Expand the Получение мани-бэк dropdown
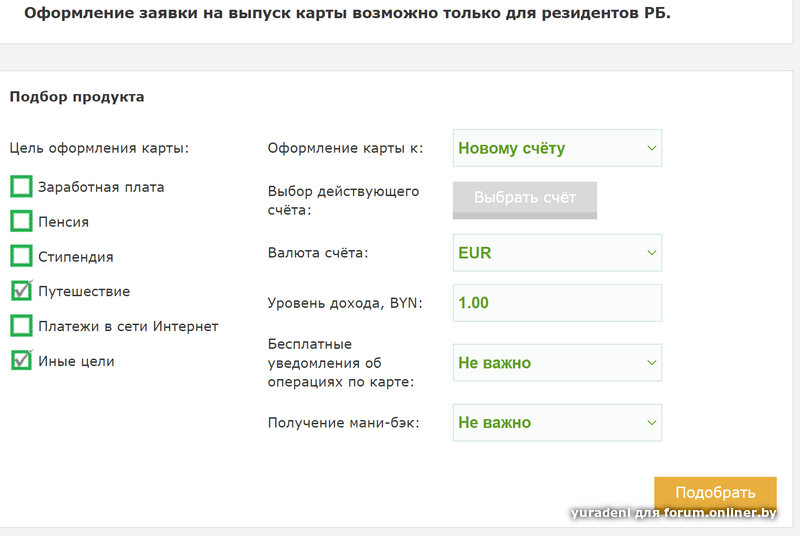This screenshot has width=800, height=536. [x=557, y=422]
